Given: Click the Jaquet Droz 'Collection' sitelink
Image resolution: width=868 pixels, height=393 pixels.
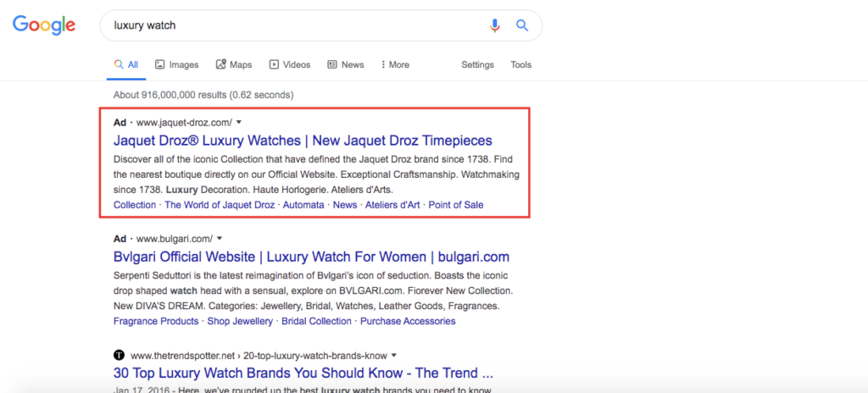Looking at the screenshot, I should (135, 205).
